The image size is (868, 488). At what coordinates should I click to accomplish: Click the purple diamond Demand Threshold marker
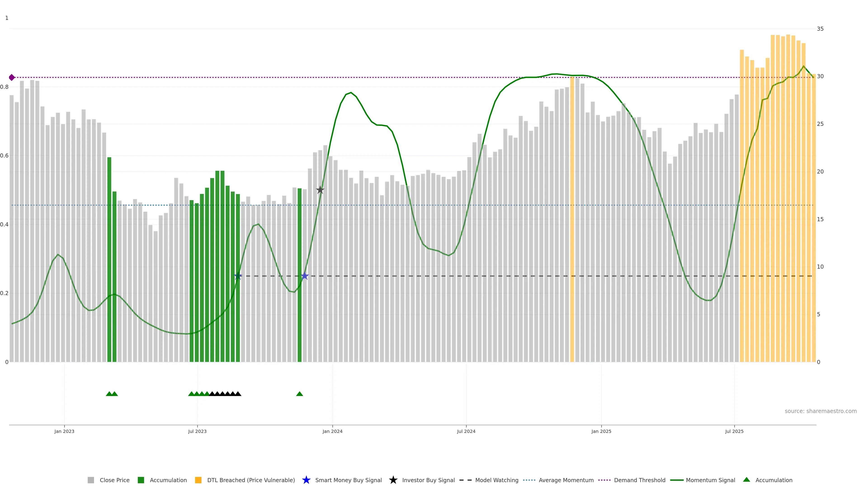[12, 77]
